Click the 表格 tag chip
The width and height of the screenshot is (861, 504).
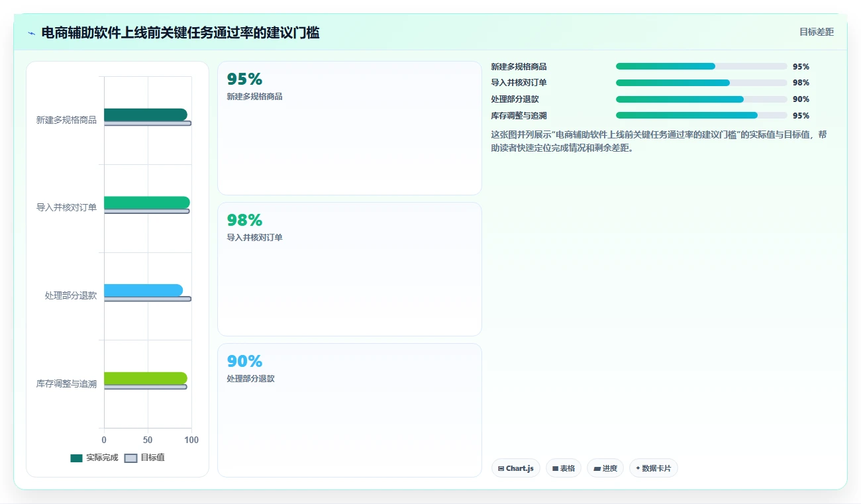coord(564,468)
